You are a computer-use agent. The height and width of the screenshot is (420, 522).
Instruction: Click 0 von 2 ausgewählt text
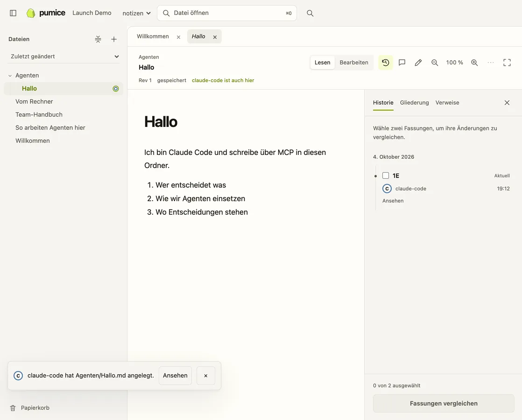pyautogui.click(x=396, y=385)
